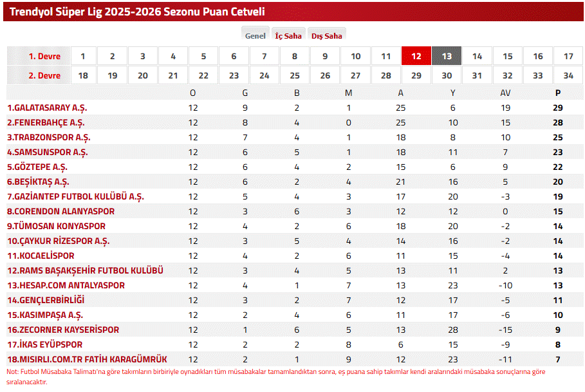Select week 13 in 1. Devre
Screen dimensions: 585x392
click(447, 56)
